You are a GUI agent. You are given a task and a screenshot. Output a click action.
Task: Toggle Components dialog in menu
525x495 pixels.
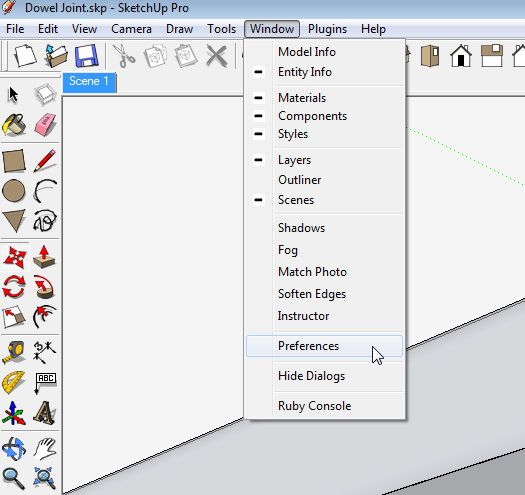pos(325,116)
